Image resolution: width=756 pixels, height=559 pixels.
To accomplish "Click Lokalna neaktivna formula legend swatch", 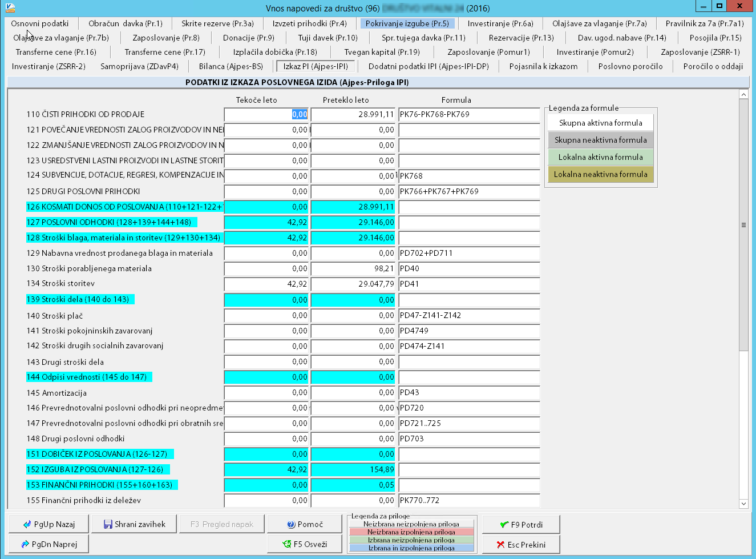I will (x=600, y=174).
